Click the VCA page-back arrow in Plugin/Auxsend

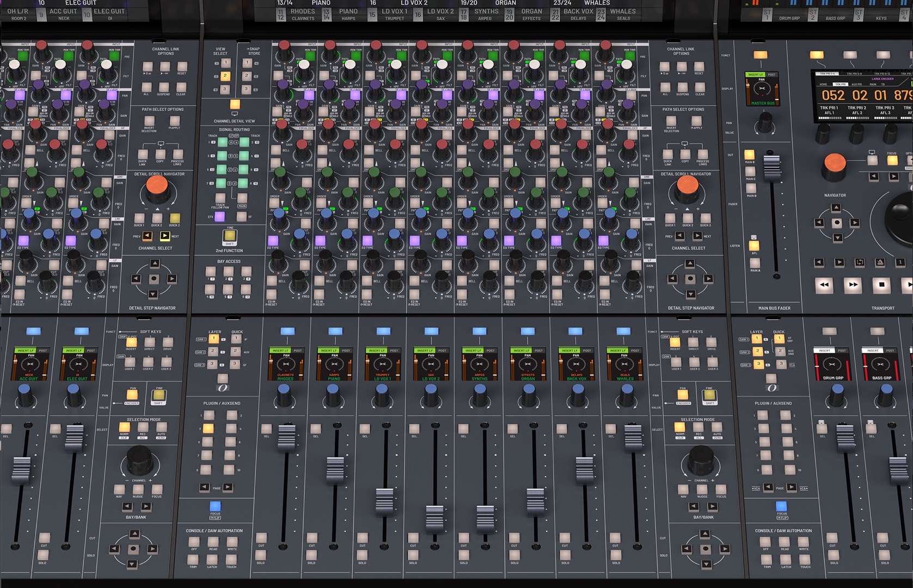768,487
